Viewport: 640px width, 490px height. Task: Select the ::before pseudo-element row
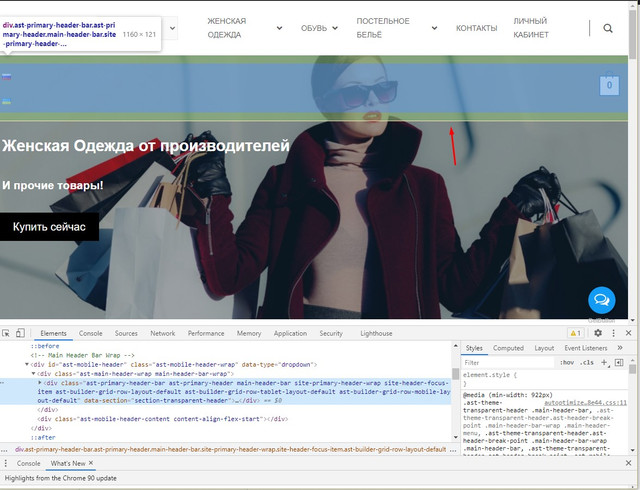[45, 346]
